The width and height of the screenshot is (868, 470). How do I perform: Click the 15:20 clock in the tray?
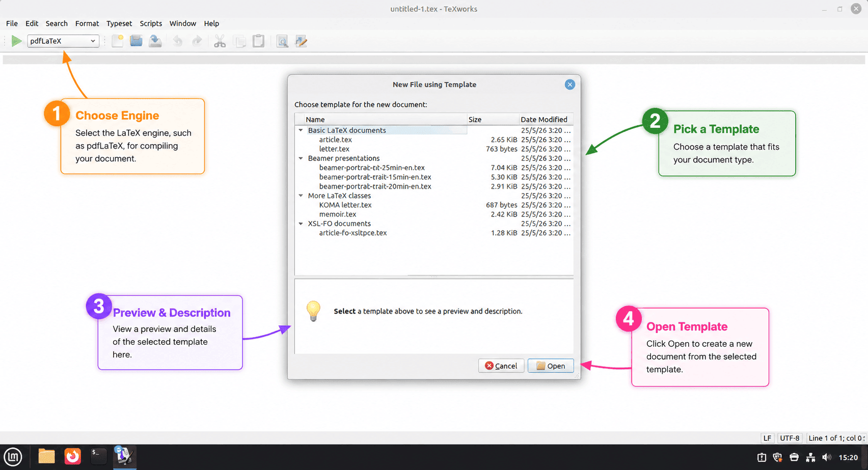[x=848, y=457]
